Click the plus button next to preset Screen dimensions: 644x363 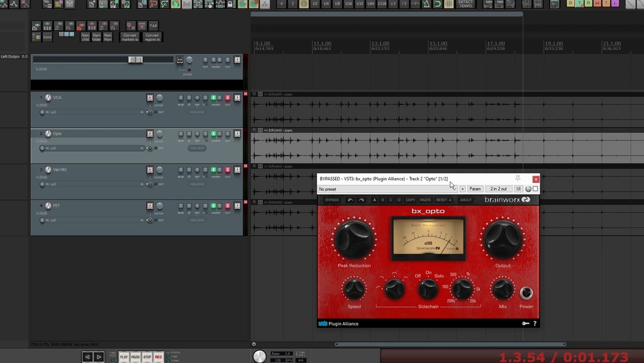pos(462,189)
